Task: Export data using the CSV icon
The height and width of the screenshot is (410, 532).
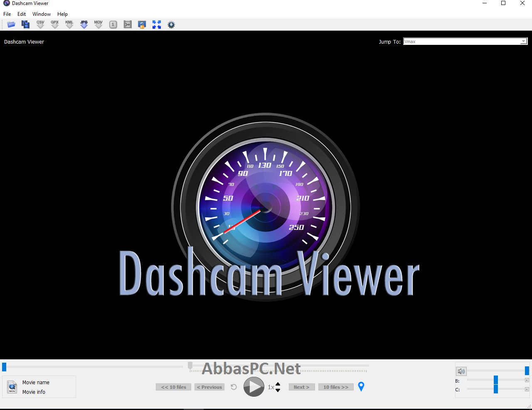Action: click(x=40, y=25)
